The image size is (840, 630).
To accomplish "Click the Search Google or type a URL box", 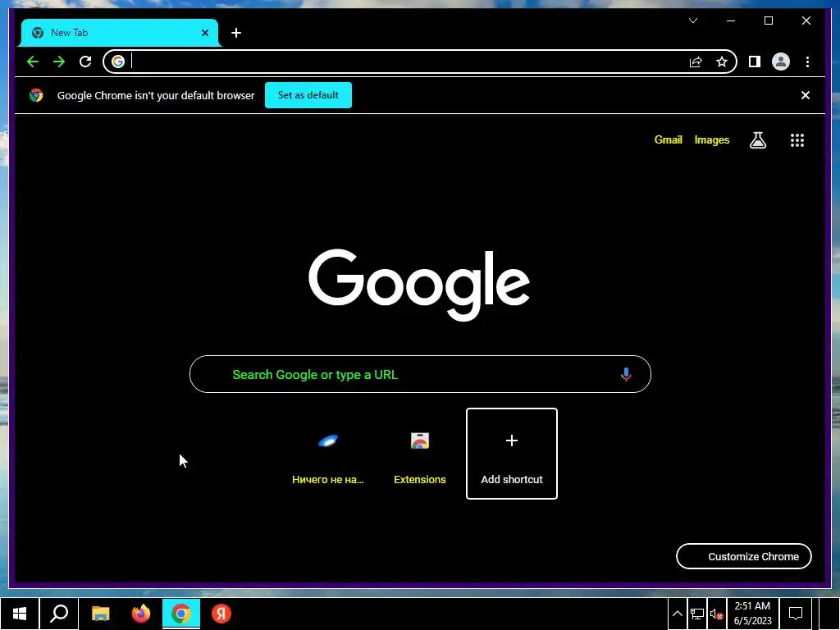I will coord(420,374).
